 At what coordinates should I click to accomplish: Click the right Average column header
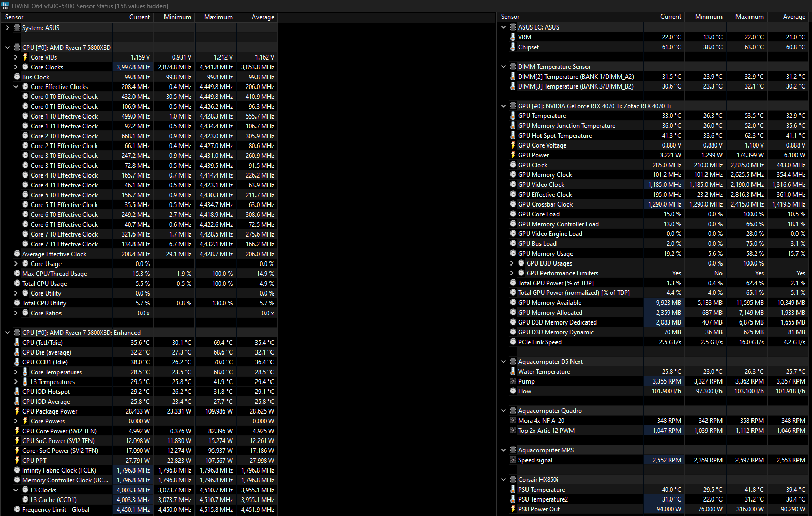click(x=788, y=17)
